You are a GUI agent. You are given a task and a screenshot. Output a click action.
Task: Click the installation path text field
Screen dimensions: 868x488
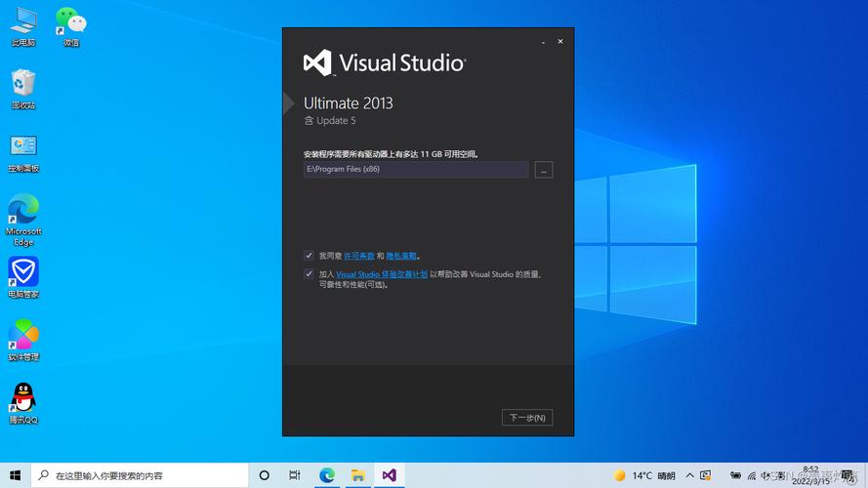pyautogui.click(x=416, y=169)
